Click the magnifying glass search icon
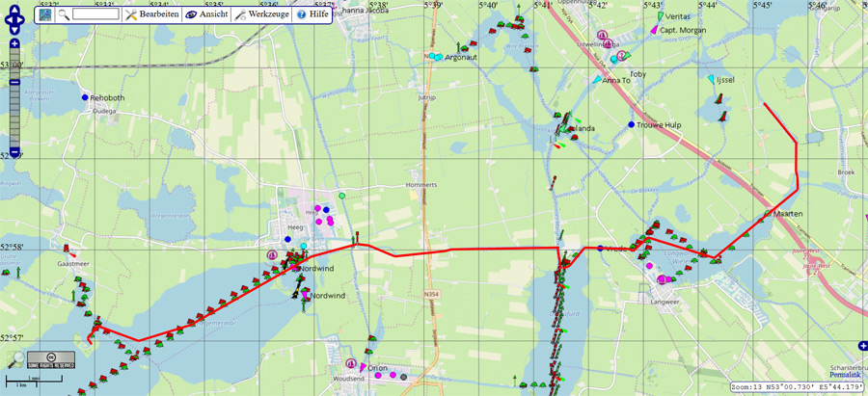 (x=64, y=15)
